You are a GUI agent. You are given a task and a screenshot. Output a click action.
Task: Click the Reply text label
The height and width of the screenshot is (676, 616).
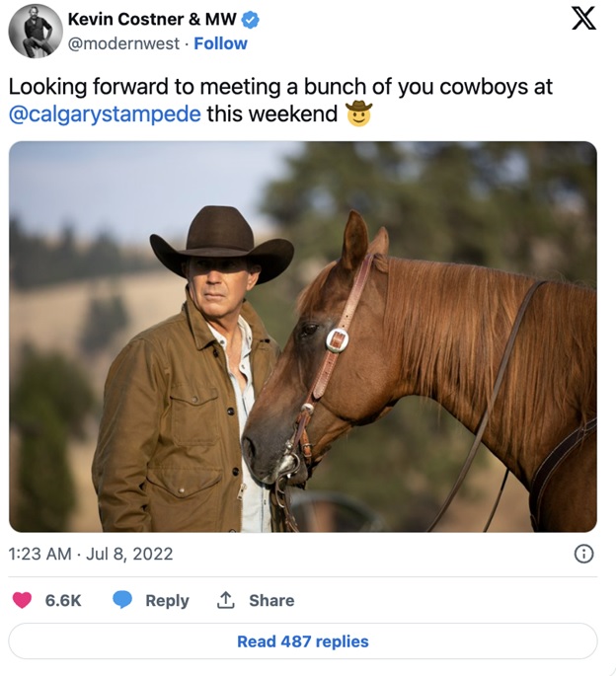(167, 600)
